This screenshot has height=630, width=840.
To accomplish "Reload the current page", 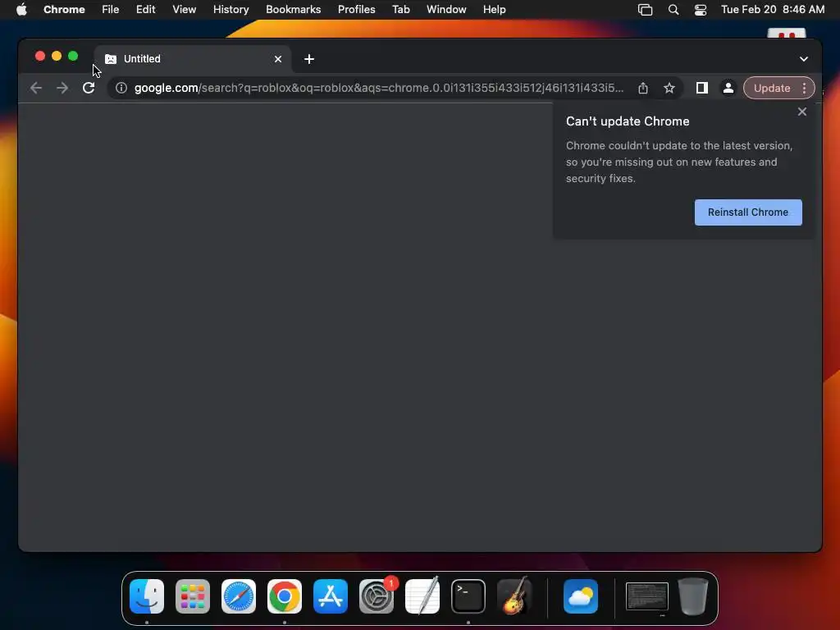I will [89, 88].
